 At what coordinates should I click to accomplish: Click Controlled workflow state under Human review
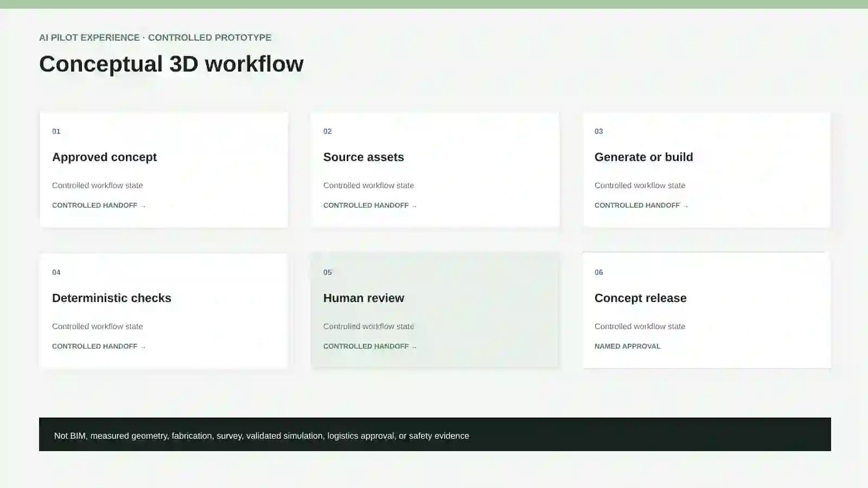coord(369,326)
